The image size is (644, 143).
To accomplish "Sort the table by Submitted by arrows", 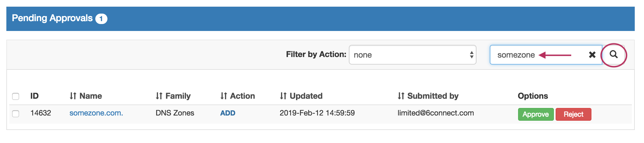I will [401, 96].
